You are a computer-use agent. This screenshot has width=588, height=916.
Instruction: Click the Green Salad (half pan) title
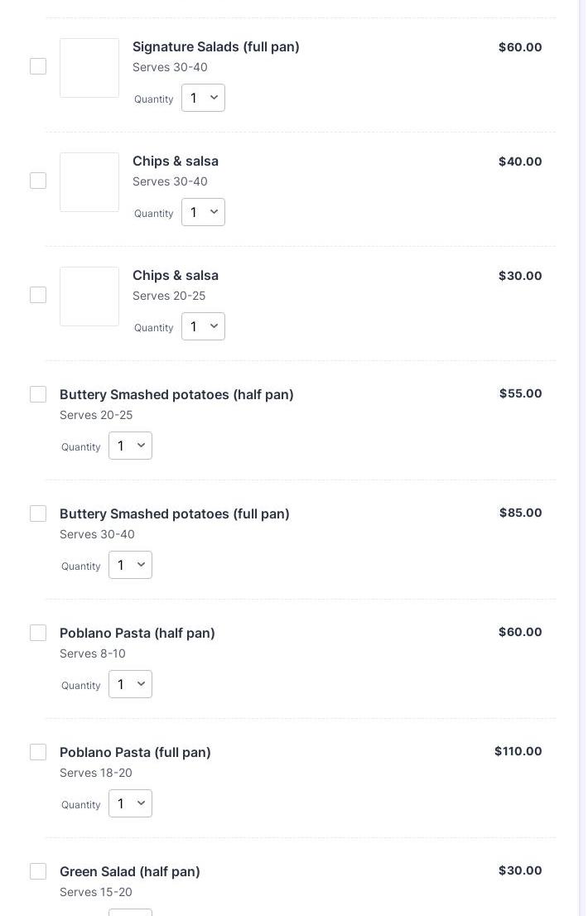[x=130, y=871]
